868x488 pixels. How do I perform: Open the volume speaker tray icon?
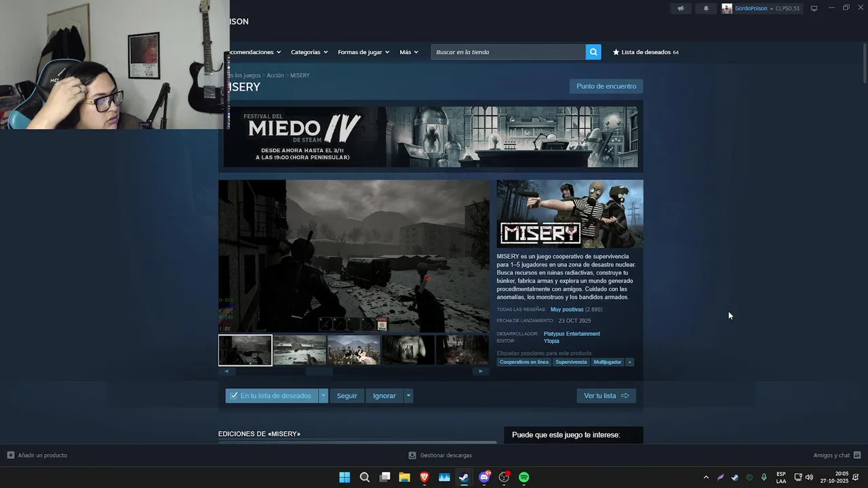pos(809,477)
